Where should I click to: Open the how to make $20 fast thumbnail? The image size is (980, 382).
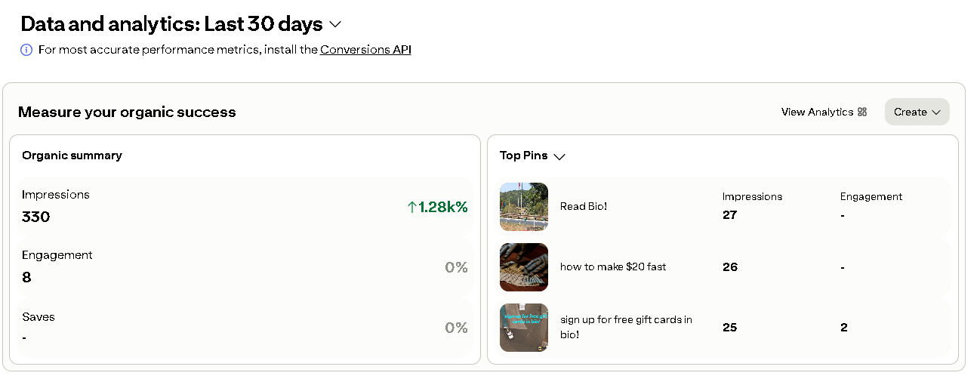coord(524,267)
